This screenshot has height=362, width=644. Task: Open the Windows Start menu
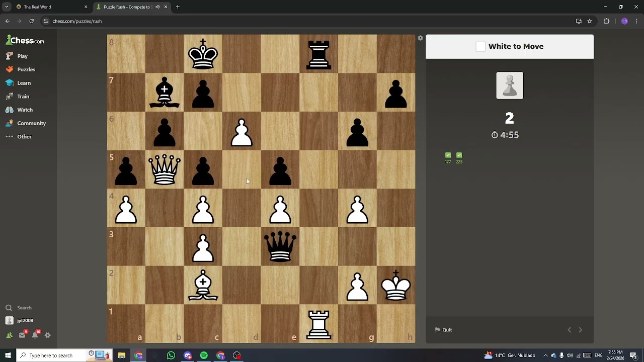[x=8, y=355]
